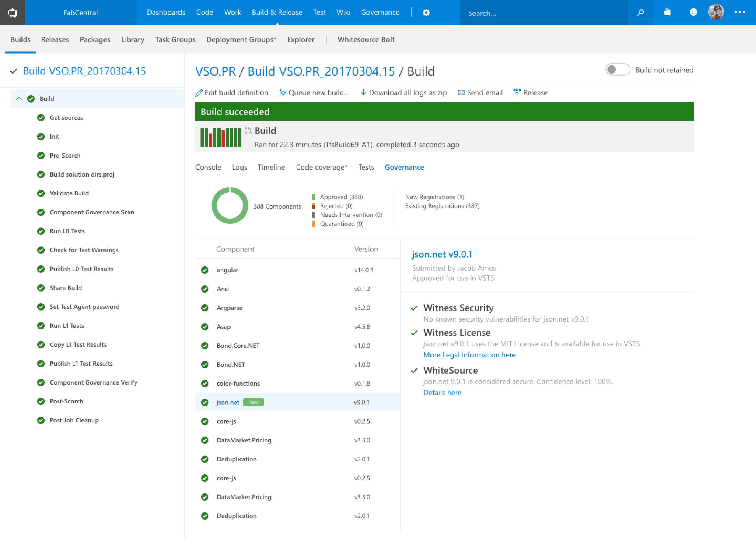Switch to the Packages tab
The width and height of the screenshot is (756, 538).
point(95,39)
